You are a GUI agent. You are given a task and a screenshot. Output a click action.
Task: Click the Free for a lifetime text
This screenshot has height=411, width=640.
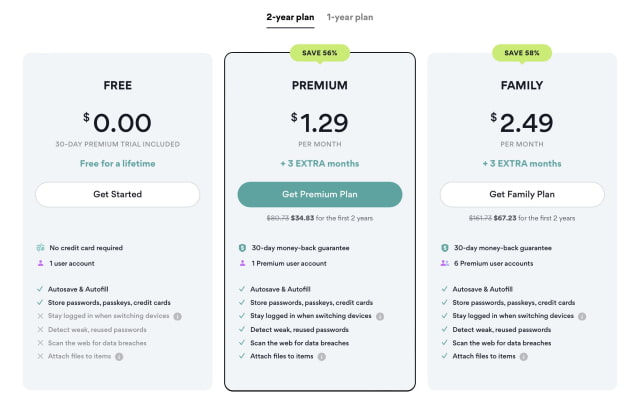point(117,163)
